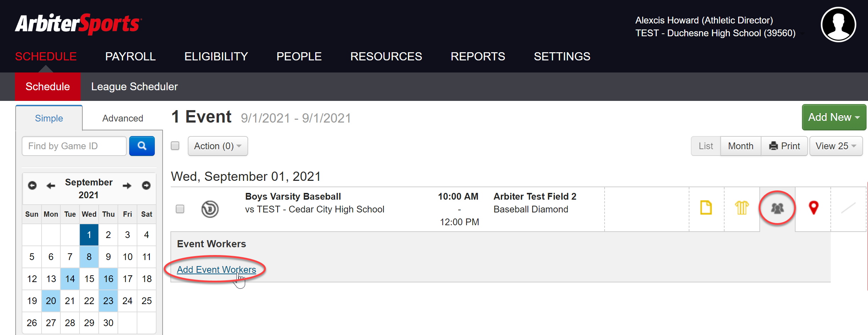The width and height of the screenshot is (868, 335).
Task: Click the Print button
Action: [x=784, y=146]
